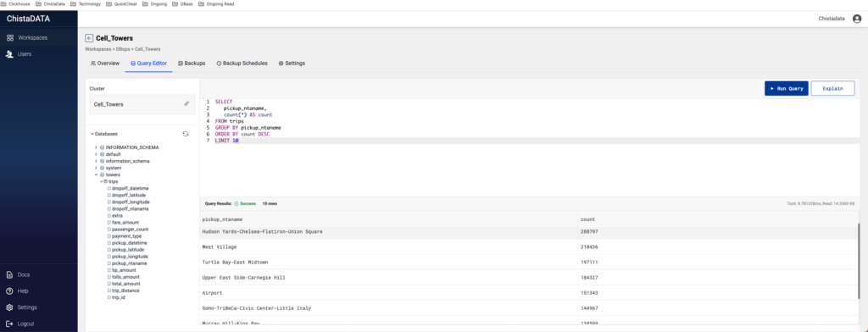Viewport: 868px width, 332px height.
Task: Click count value 288797
Action: coord(589,231)
